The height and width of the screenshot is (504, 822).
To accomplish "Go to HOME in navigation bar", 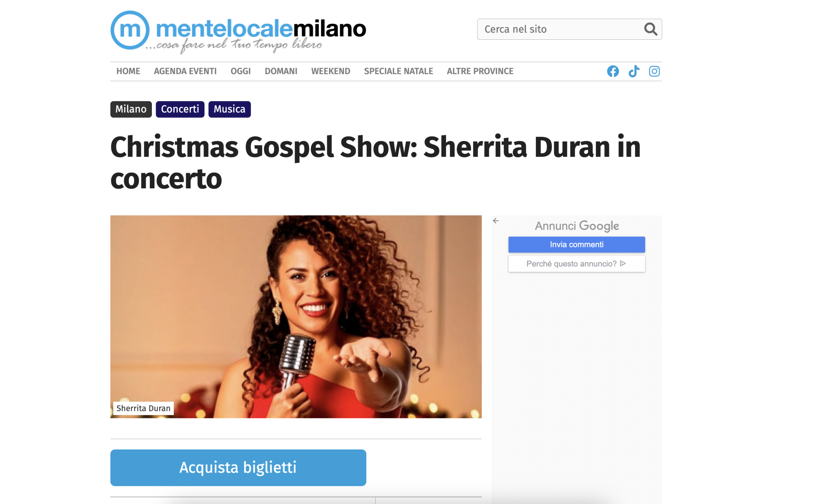I will (128, 71).
